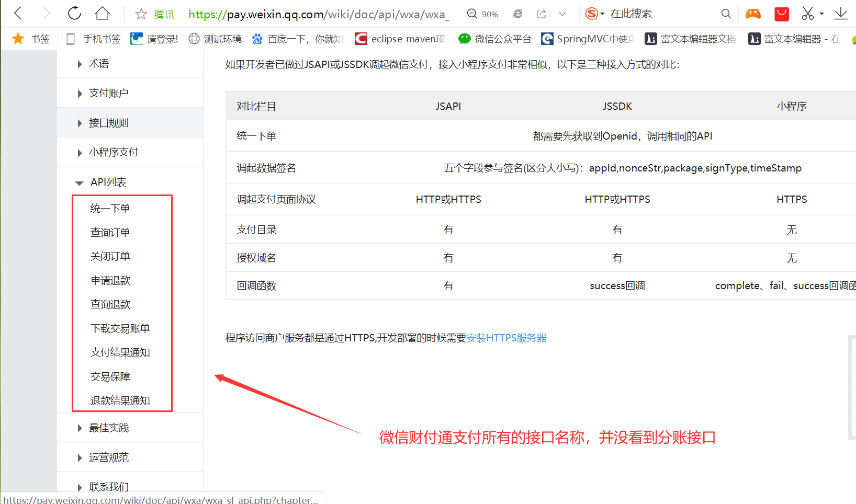Image resolution: width=856 pixels, height=504 pixels.
Task: Add this page to favorites with the star
Action: tap(141, 14)
